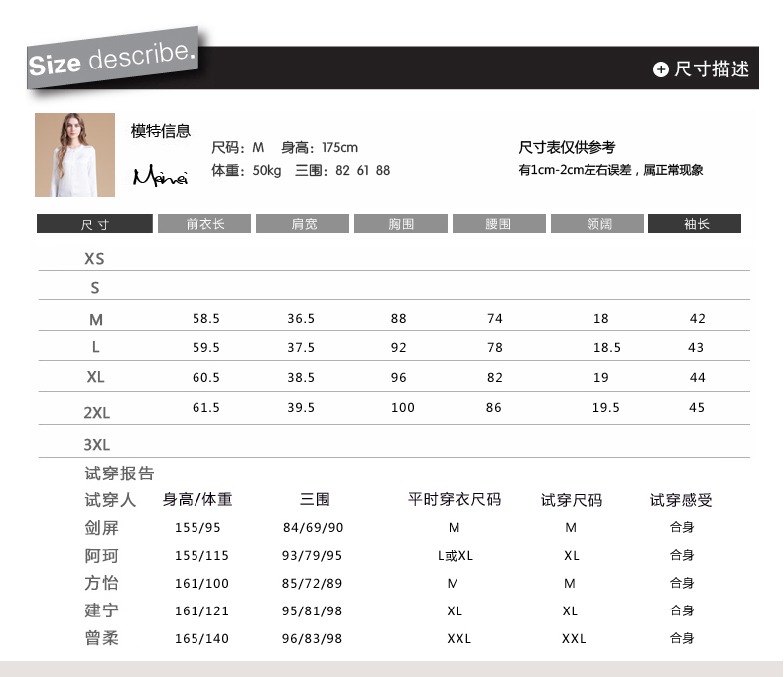Click the 腰围 column header
Image resolution: width=784 pixels, height=677 pixels.
pyautogui.click(x=498, y=224)
